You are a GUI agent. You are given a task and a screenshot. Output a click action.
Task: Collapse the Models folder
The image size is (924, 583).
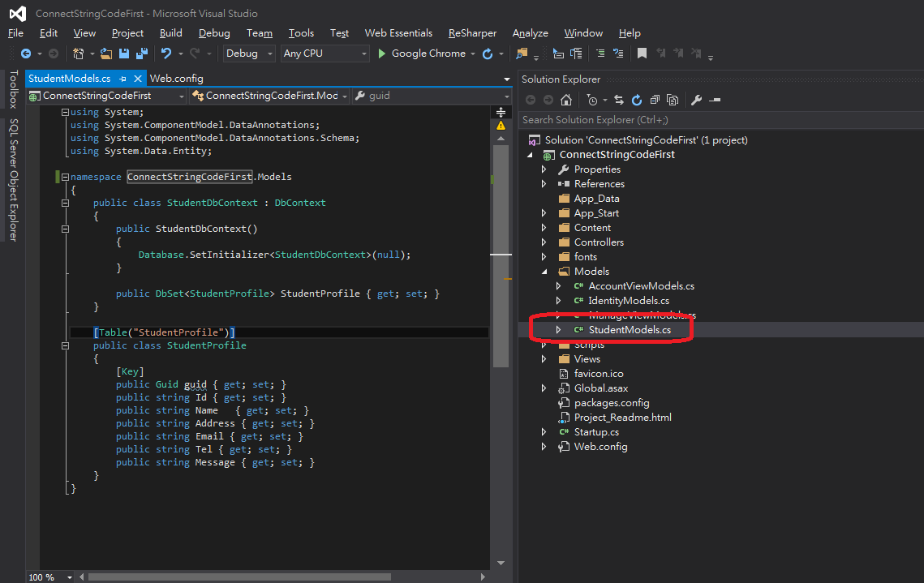pyautogui.click(x=544, y=272)
